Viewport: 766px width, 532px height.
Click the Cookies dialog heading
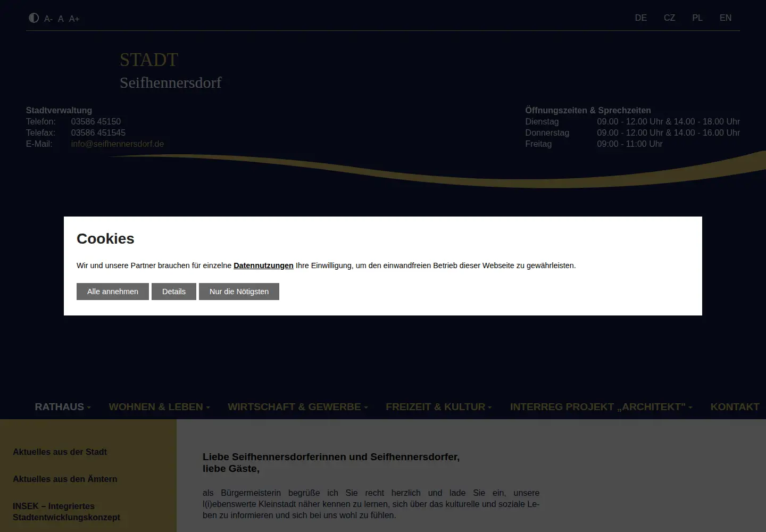click(105, 239)
